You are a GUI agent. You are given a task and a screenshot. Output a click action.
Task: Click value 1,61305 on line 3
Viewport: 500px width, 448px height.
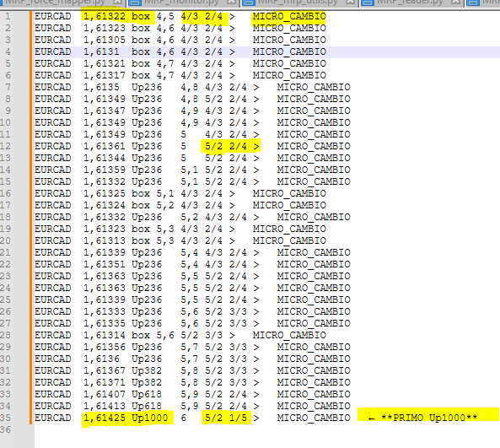[105, 40]
